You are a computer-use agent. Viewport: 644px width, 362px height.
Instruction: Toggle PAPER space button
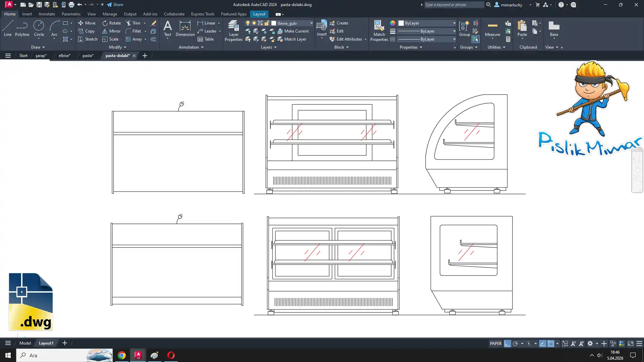click(x=495, y=344)
